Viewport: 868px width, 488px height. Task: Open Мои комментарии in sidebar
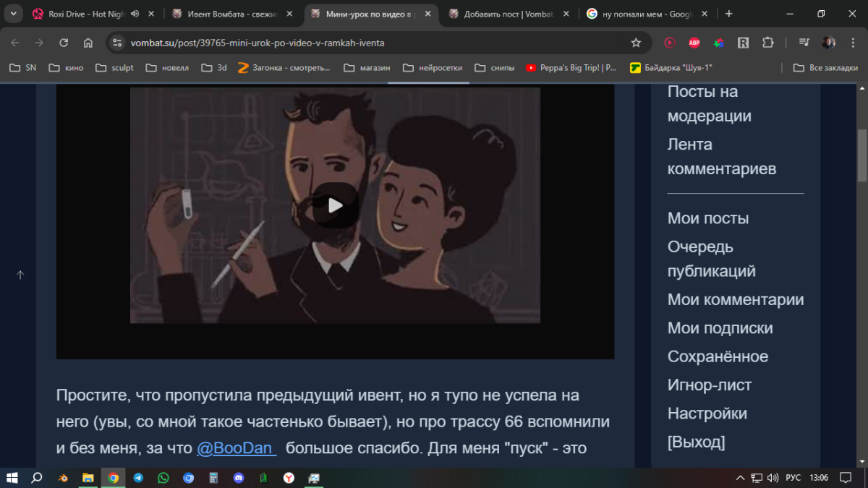click(x=736, y=299)
